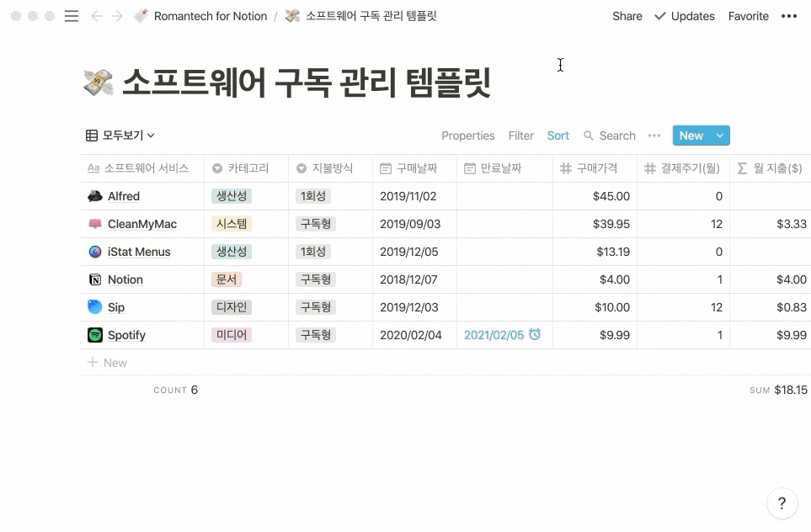Mark page as Favorite

coord(749,16)
